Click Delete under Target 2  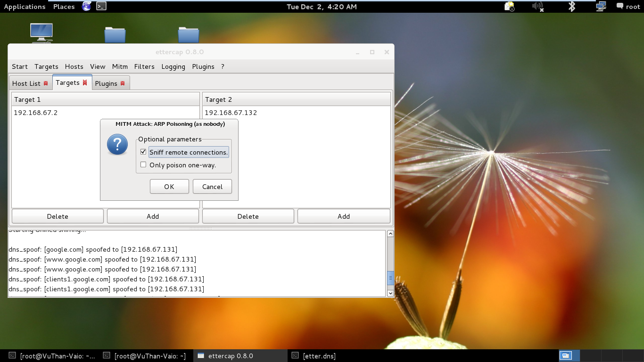[x=248, y=216]
